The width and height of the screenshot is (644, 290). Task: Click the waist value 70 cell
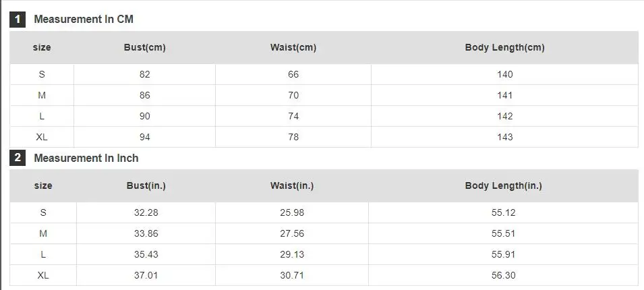click(293, 95)
